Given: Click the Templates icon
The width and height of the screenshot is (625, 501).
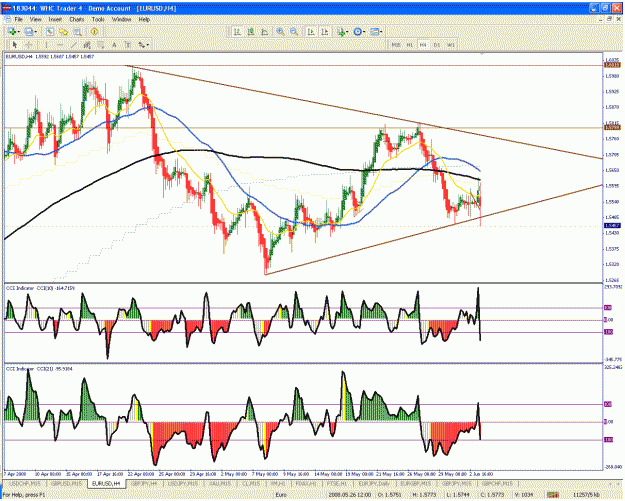Looking at the screenshot, I should click(374, 31).
